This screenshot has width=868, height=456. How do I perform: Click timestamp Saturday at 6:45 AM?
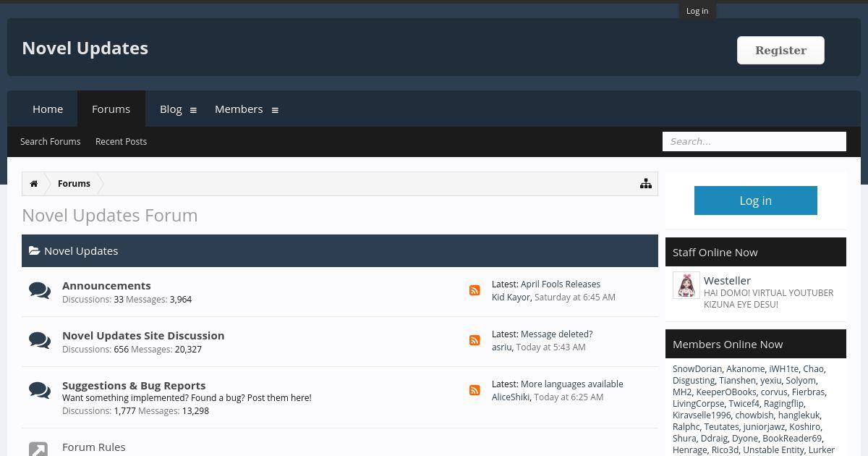point(575,297)
